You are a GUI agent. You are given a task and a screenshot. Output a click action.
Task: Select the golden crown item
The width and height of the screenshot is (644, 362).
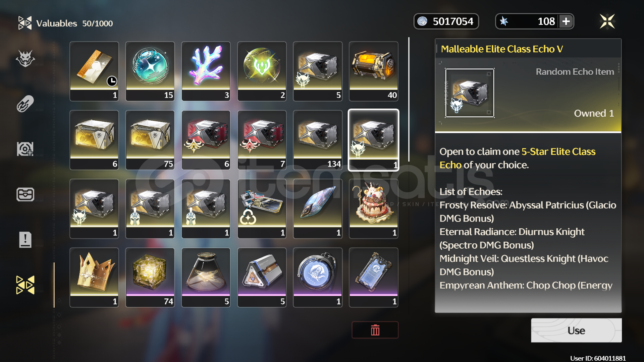[94, 277]
